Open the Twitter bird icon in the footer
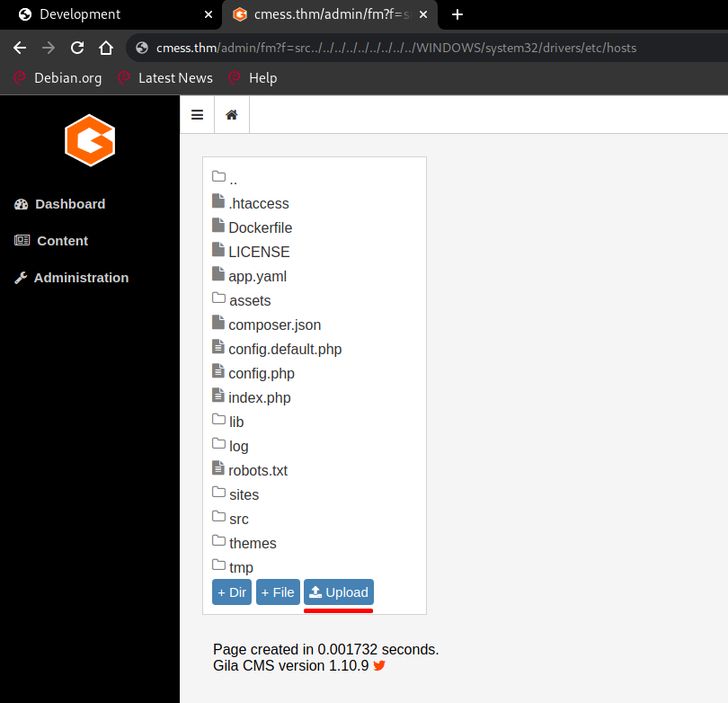 click(x=378, y=665)
